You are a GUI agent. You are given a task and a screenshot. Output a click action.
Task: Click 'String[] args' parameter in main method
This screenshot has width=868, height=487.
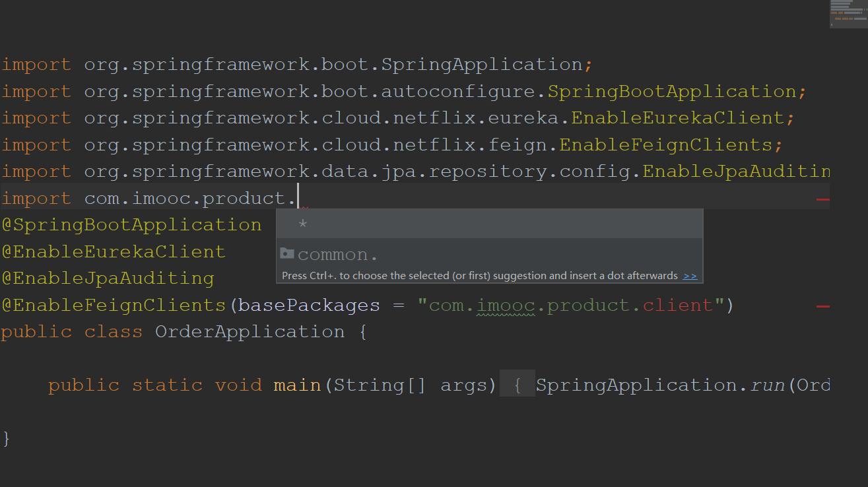coord(410,385)
